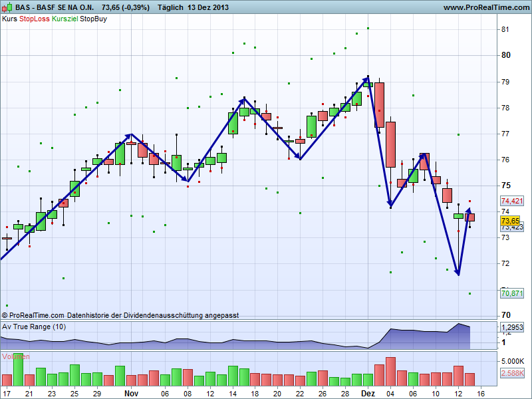The height and width of the screenshot is (399, 532).
Task: Click the 18 date axis label
Action: tap(255, 394)
